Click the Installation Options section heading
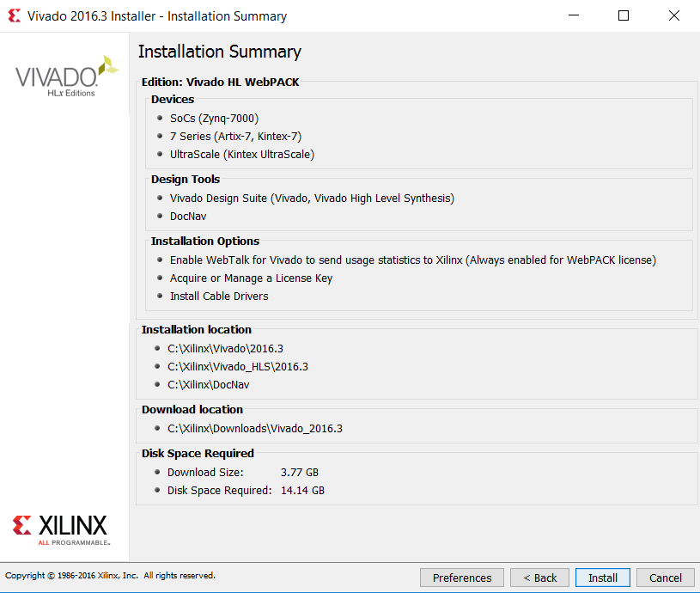This screenshot has height=593, width=700. point(205,241)
